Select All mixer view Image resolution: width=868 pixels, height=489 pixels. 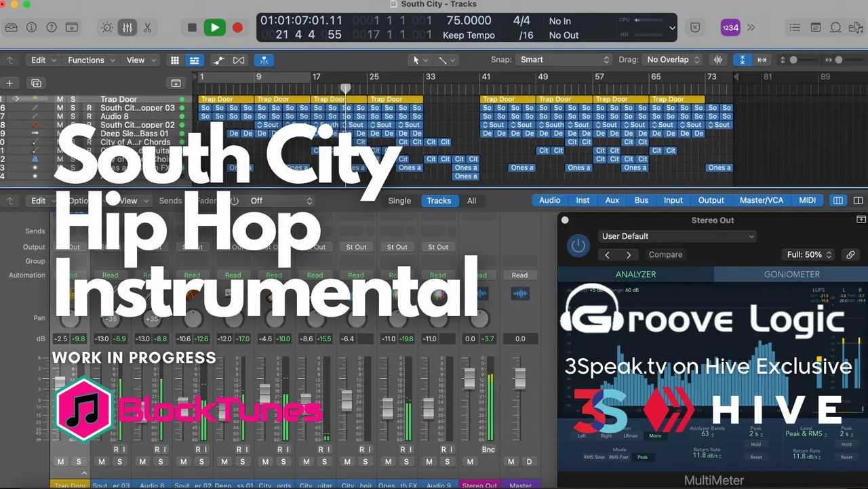coord(472,201)
